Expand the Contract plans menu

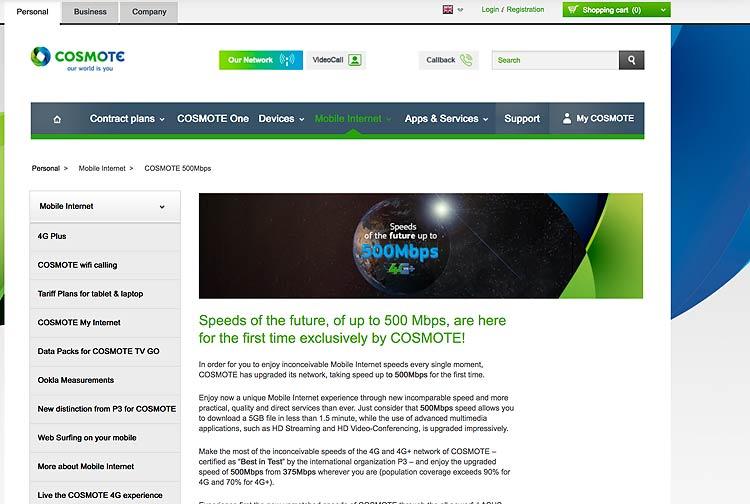[x=127, y=119]
